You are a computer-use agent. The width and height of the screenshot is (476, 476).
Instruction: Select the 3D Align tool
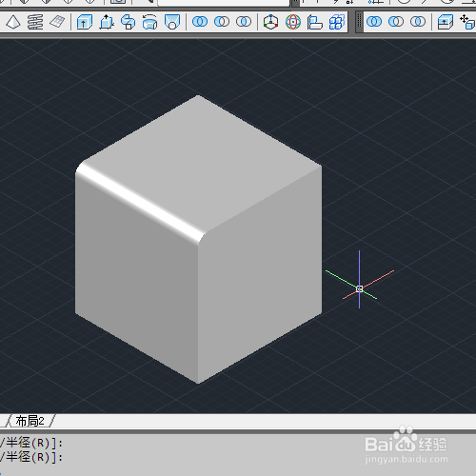(x=314, y=22)
